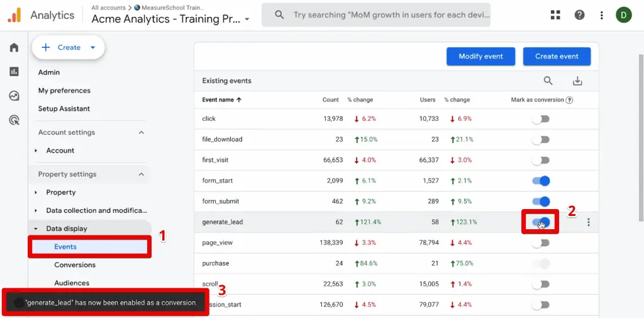Toggle page_view as conversion

[x=540, y=243]
